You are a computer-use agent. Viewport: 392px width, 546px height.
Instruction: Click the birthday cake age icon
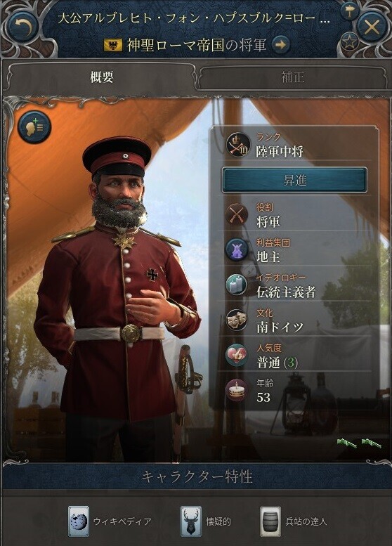pyautogui.click(x=237, y=390)
